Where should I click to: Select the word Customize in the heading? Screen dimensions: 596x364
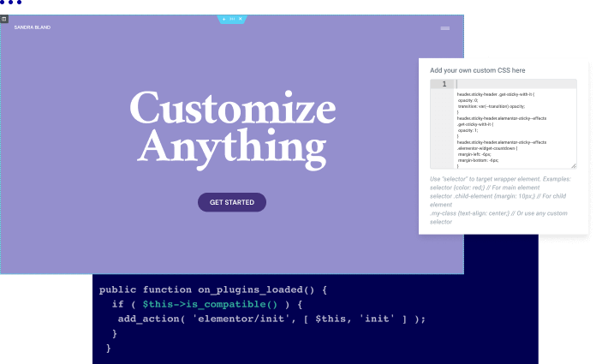[232, 108]
